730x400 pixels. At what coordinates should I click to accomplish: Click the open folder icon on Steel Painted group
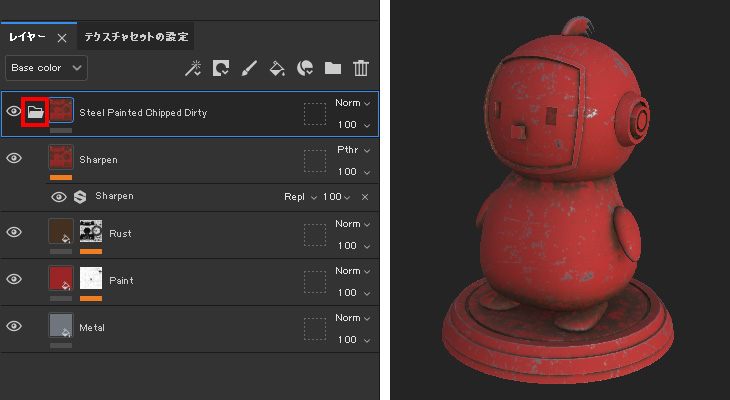click(x=35, y=112)
